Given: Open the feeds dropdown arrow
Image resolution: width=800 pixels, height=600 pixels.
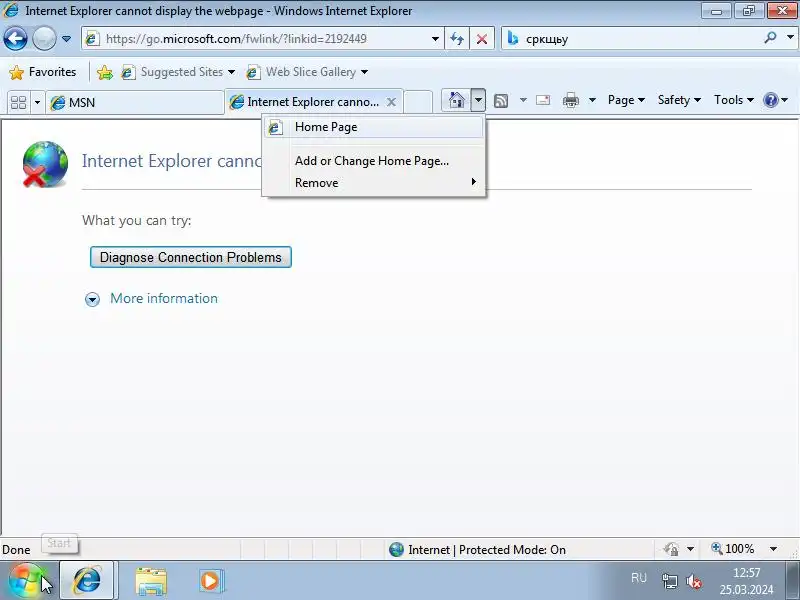Looking at the screenshot, I should click(523, 100).
